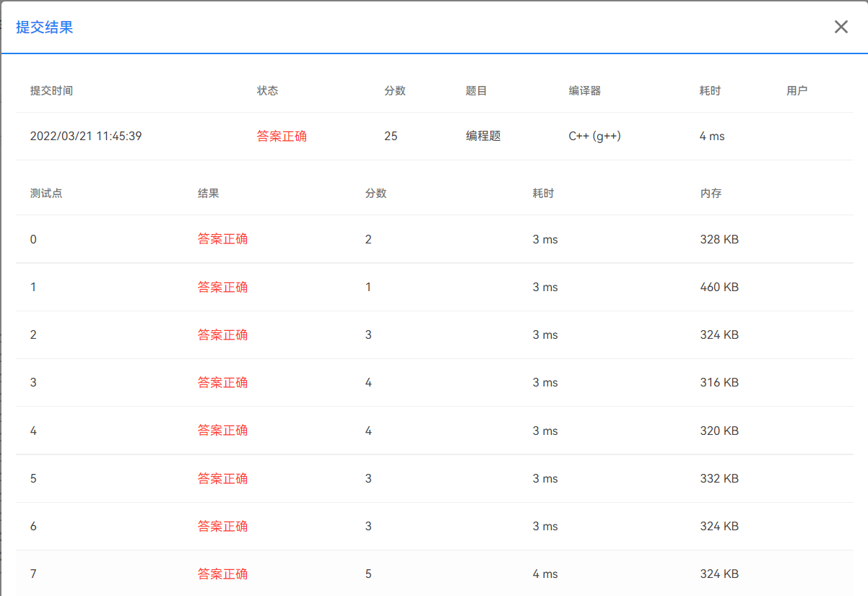Viewport: 868px width, 596px height.
Task: Click the 题目 column header
Action: (x=478, y=90)
